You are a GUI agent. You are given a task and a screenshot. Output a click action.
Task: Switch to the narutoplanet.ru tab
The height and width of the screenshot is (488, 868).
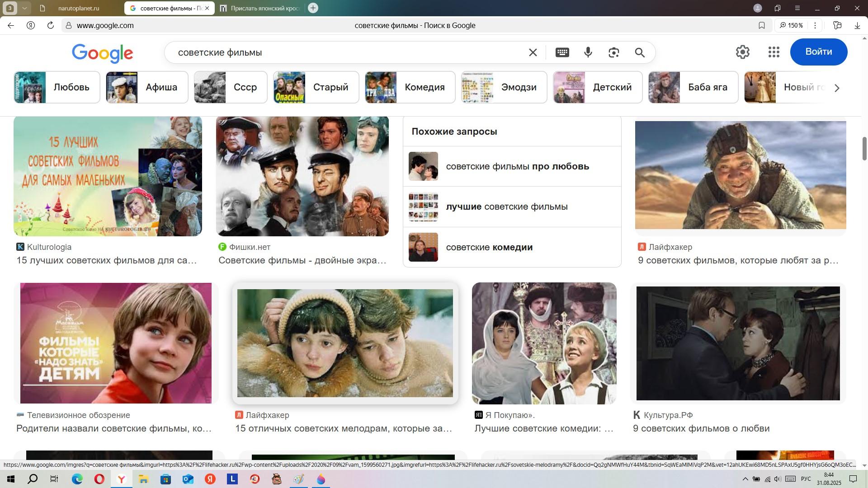(x=79, y=8)
